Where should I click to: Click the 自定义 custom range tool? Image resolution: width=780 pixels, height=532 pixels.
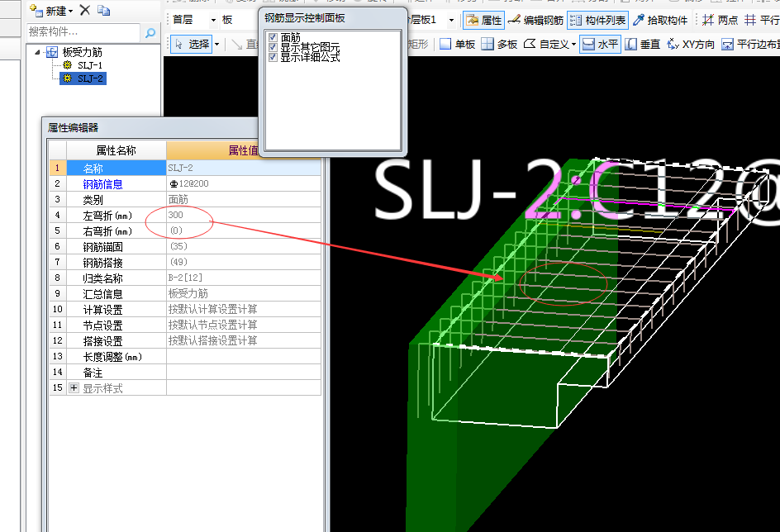pos(546,45)
